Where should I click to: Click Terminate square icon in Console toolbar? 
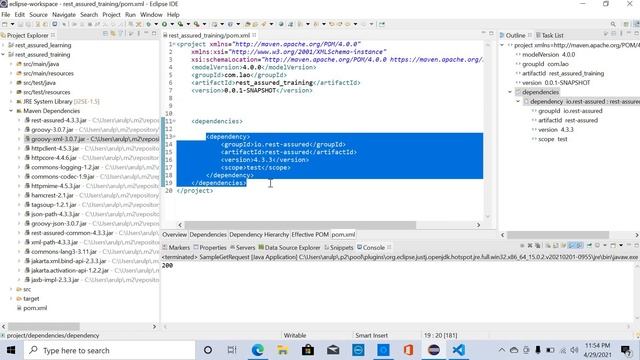(522, 246)
